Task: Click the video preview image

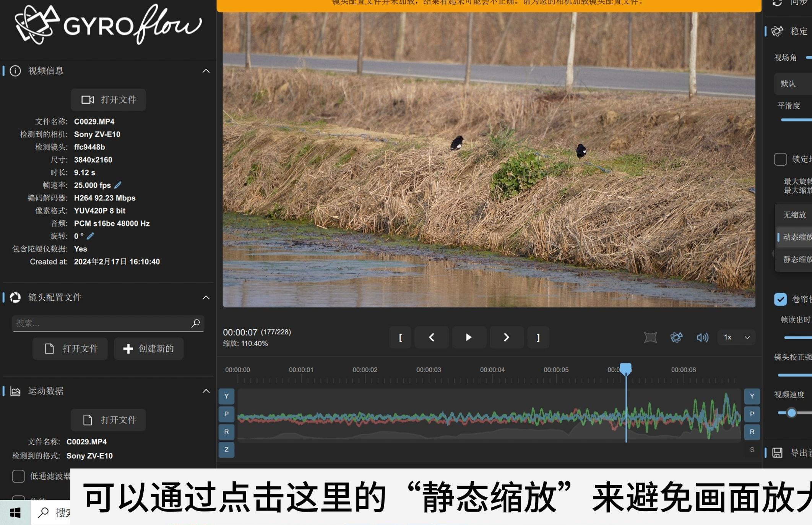Action: [489, 160]
